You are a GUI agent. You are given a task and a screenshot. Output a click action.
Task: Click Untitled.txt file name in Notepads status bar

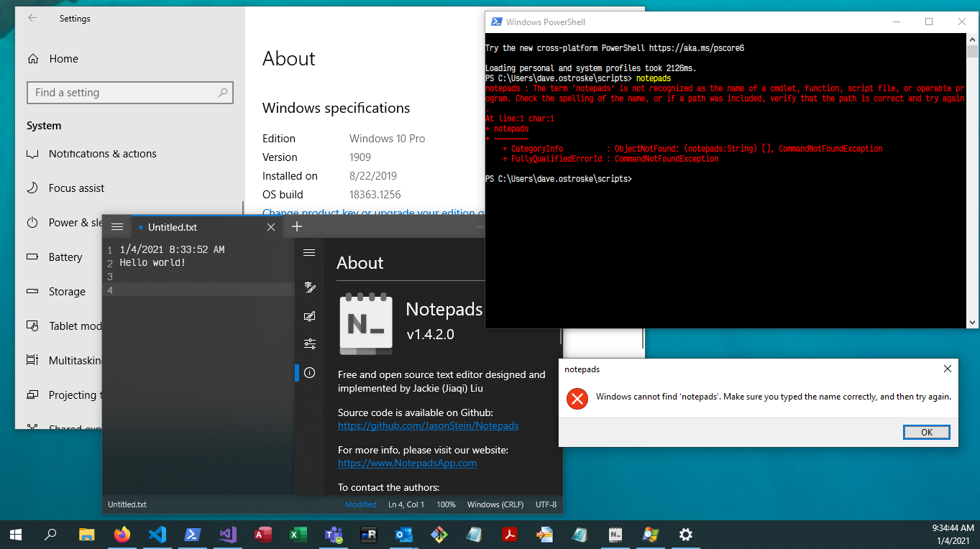point(127,504)
